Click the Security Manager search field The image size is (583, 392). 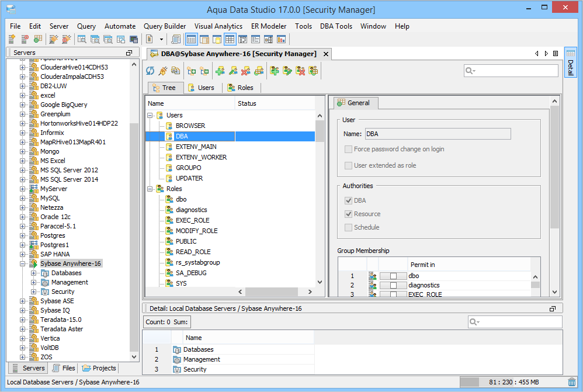511,71
